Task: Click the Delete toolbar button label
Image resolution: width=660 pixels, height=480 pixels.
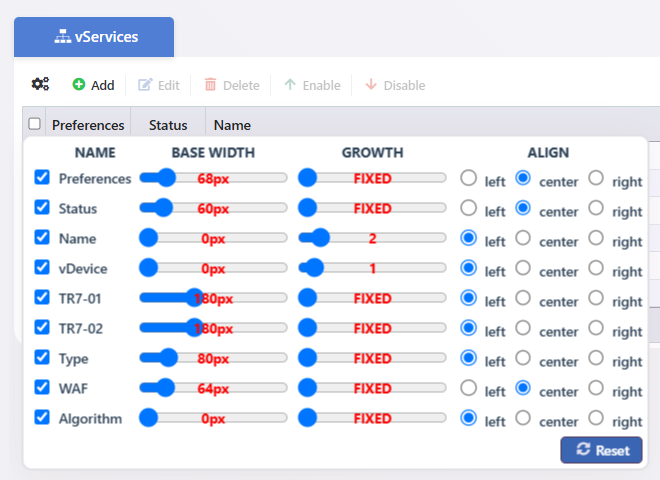Action: 241,85
